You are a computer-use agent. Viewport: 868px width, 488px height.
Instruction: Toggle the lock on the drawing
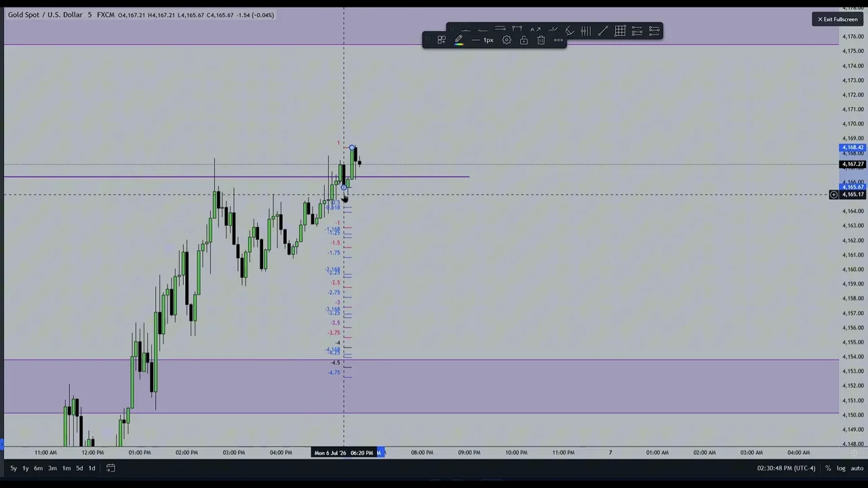[x=524, y=40]
